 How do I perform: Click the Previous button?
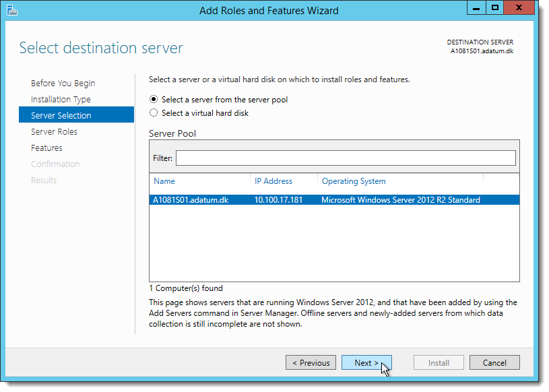coord(311,362)
